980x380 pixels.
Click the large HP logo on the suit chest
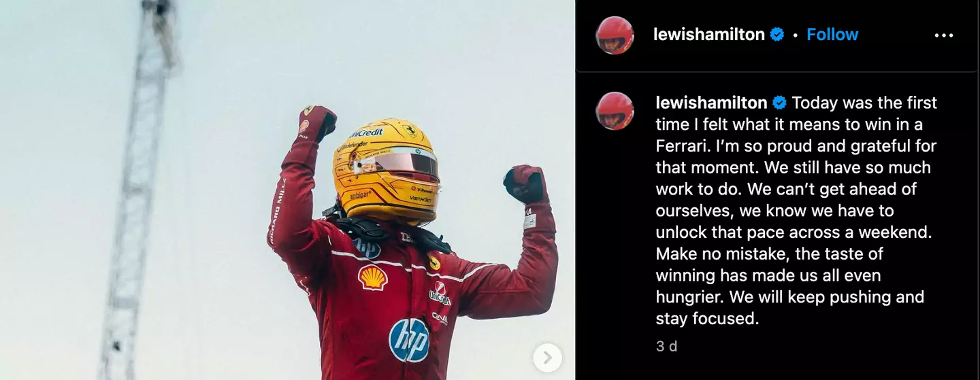tap(409, 340)
